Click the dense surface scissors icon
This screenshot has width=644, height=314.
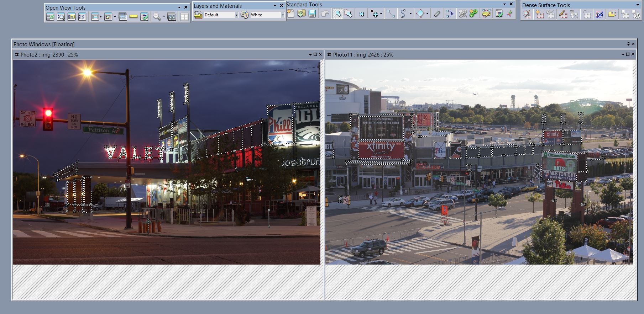point(574,15)
